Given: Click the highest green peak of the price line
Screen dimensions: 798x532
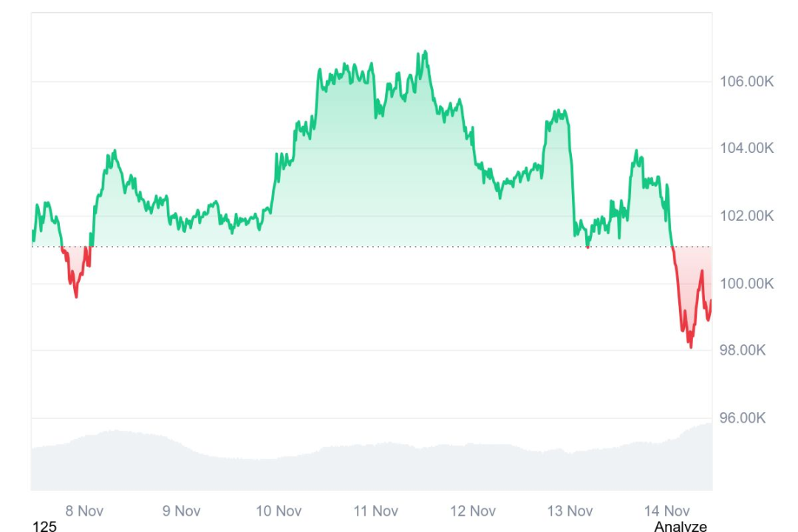Looking at the screenshot, I should (x=424, y=52).
